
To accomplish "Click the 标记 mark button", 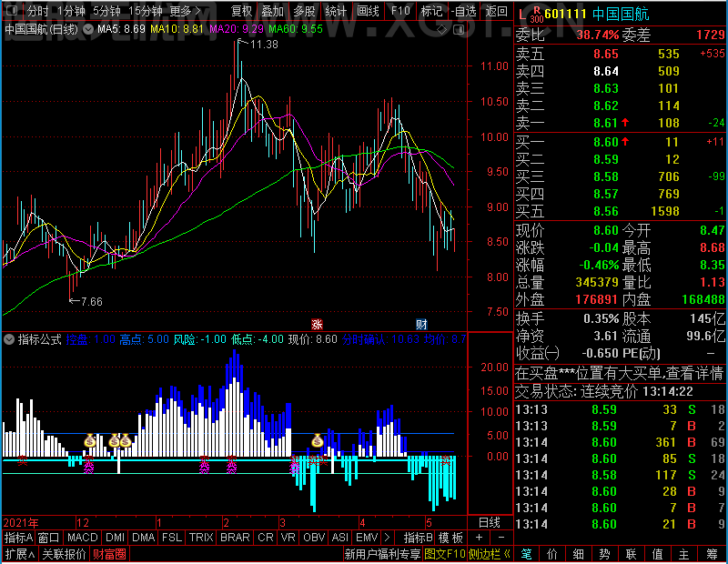I will (x=431, y=11).
